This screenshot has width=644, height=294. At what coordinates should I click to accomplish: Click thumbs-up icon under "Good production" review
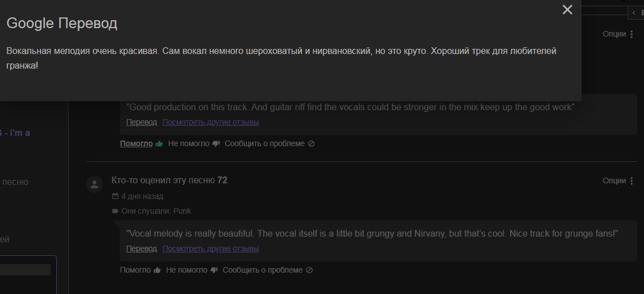[x=159, y=144]
